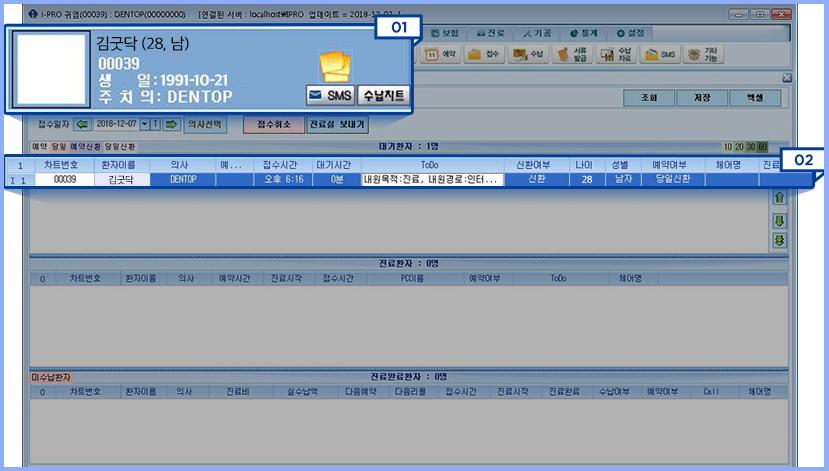Screen dimensions: 829x471
Task: Move waiting patient down with single down arrow
Action: point(779,220)
